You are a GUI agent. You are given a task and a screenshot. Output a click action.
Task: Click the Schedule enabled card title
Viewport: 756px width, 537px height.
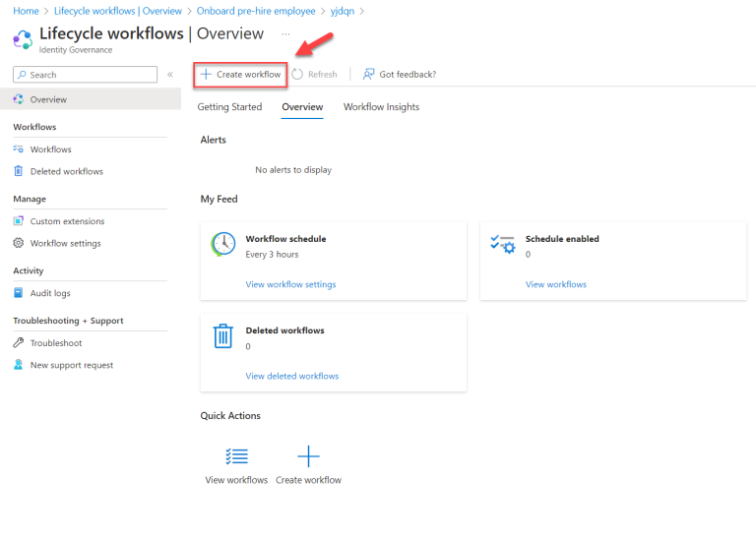562,239
